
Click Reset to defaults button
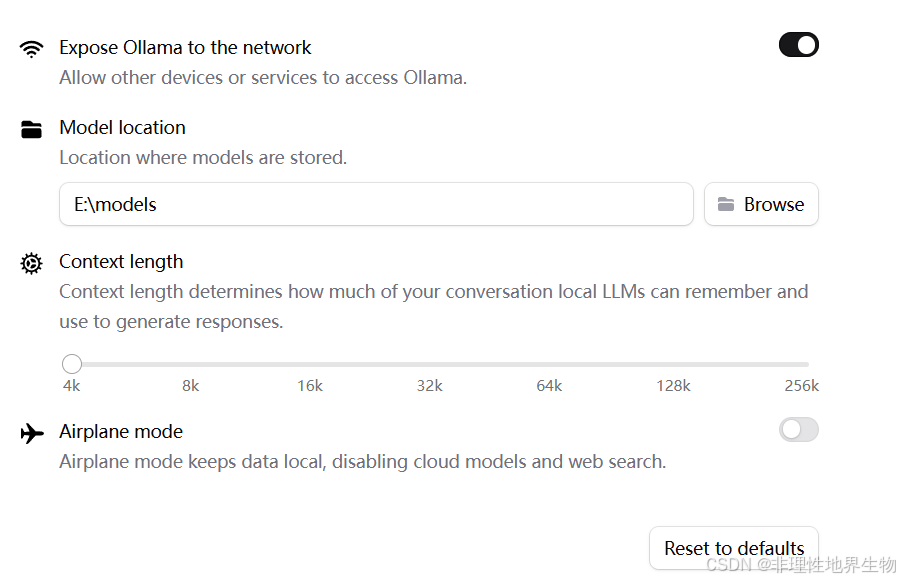[x=734, y=548]
